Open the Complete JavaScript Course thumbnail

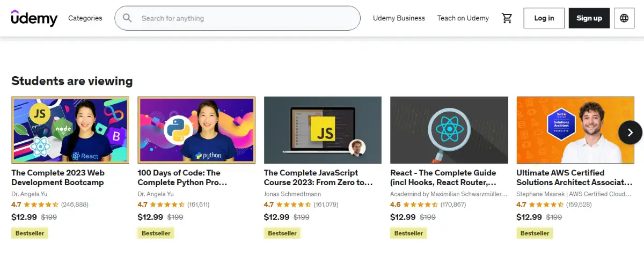pos(323,130)
